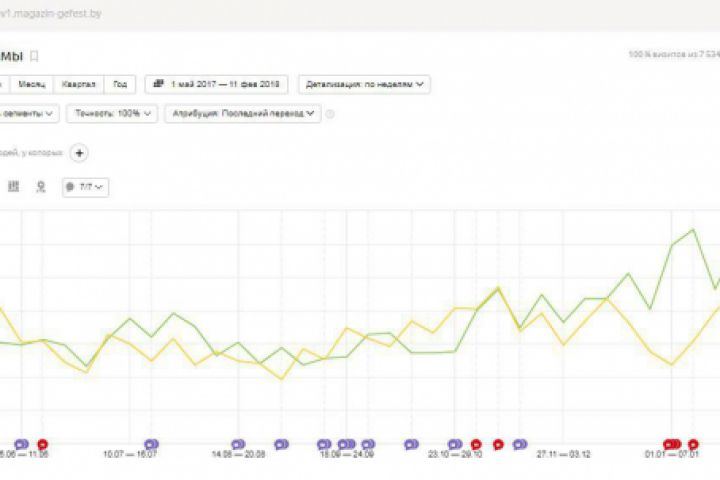Open the red annotation marker near 11.06
This screenshot has width=720, height=480.
(x=42, y=444)
